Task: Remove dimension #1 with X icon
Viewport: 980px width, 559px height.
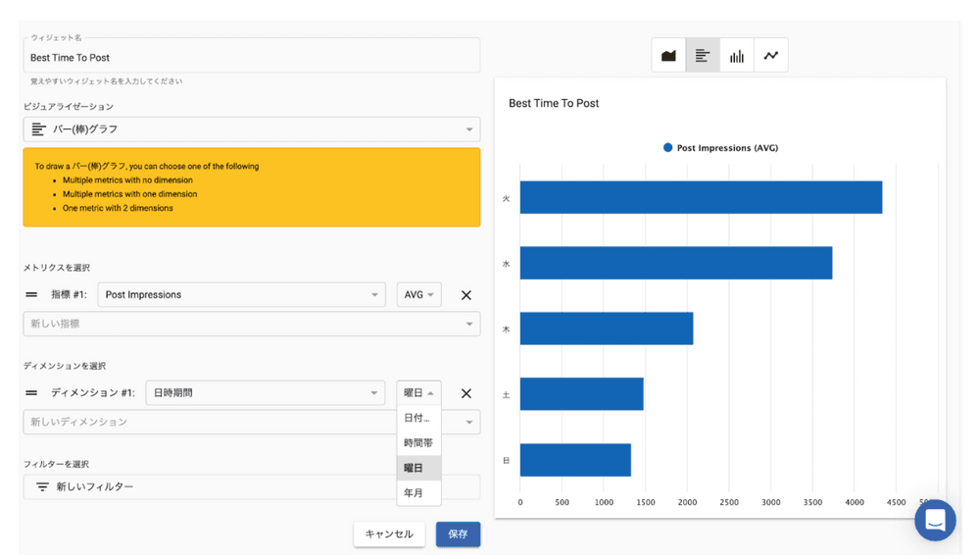Action: coord(466,393)
